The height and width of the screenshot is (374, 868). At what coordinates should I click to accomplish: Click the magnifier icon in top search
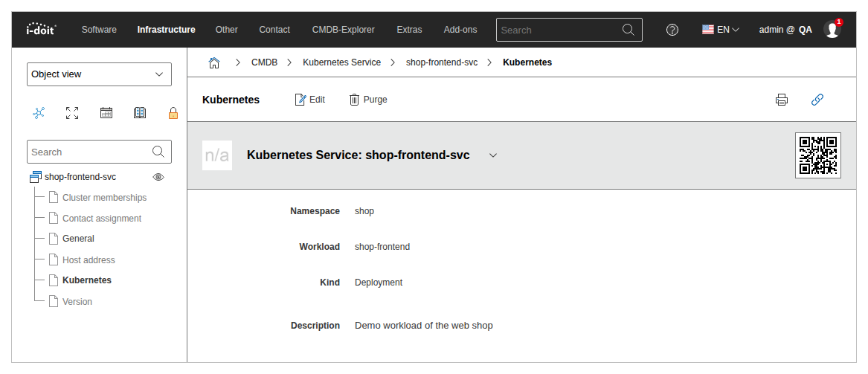click(x=629, y=30)
